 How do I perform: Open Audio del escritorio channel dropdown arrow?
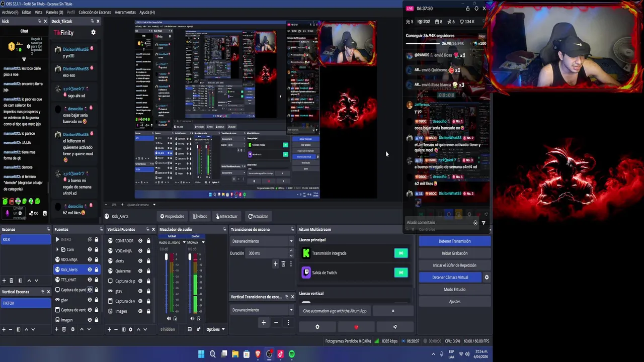(x=184, y=242)
